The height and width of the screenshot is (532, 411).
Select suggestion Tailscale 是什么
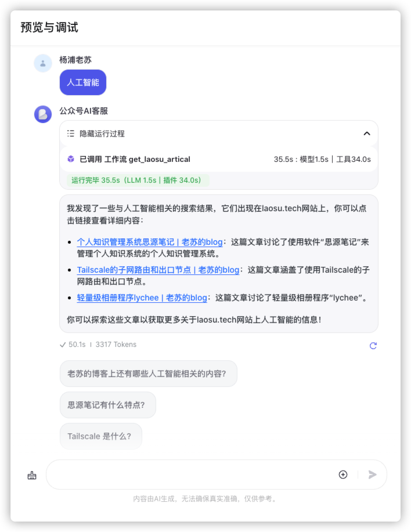point(101,436)
